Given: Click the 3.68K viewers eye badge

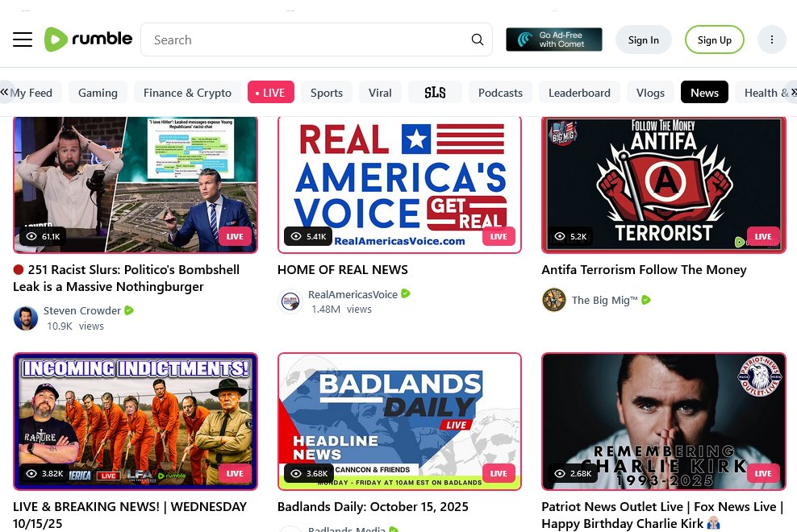Looking at the screenshot, I should pos(308,474).
